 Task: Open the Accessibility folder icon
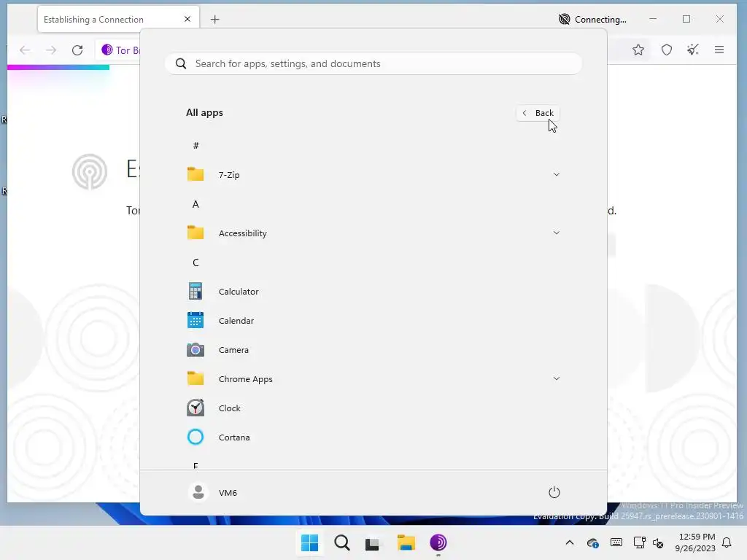(x=196, y=233)
